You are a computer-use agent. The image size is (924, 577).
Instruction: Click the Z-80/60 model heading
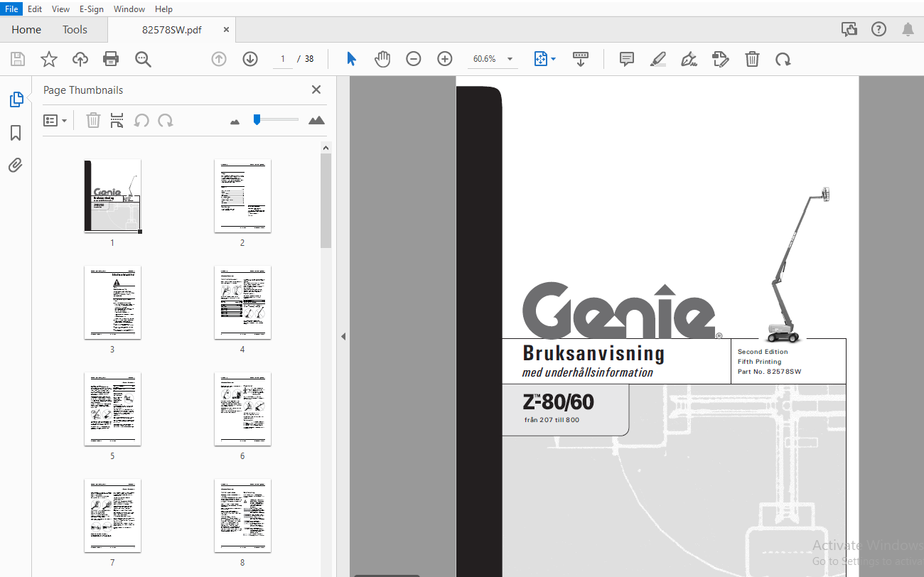click(558, 402)
